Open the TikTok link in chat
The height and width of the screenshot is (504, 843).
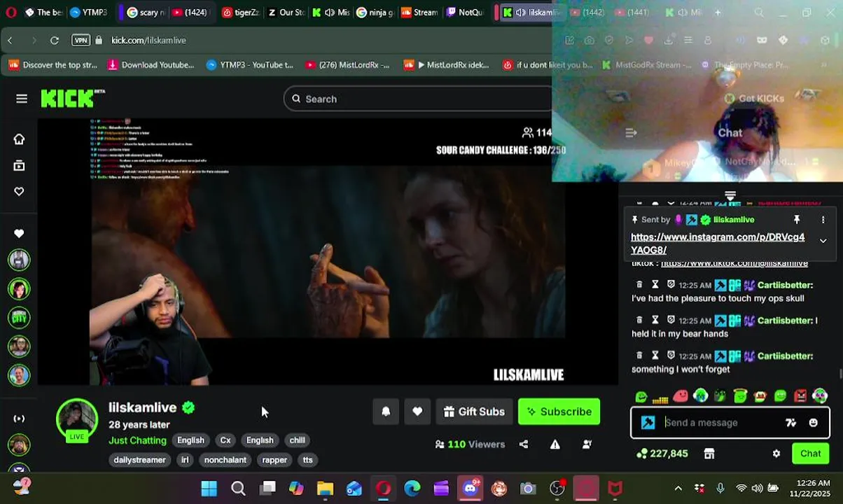(x=734, y=263)
